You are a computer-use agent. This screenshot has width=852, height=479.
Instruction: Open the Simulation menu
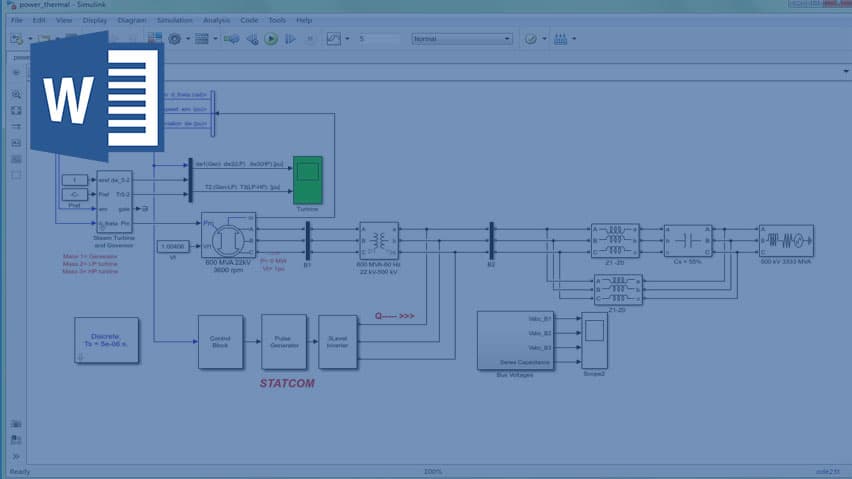[174, 20]
